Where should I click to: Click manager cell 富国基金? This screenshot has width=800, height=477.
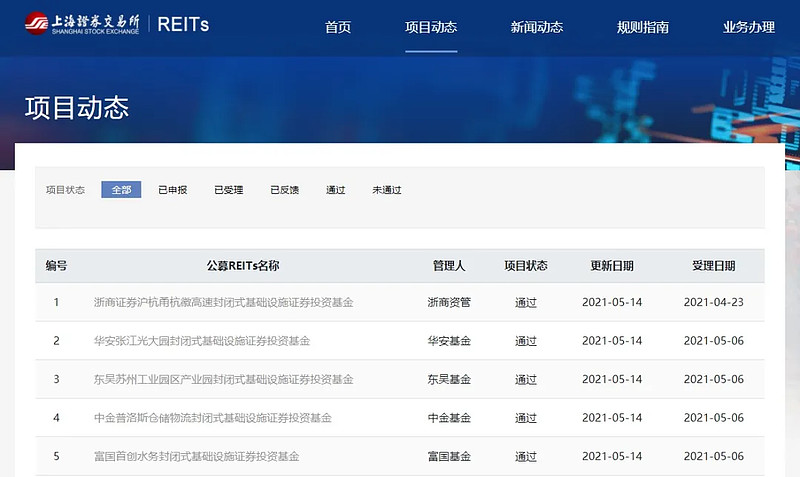click(449, 457)
